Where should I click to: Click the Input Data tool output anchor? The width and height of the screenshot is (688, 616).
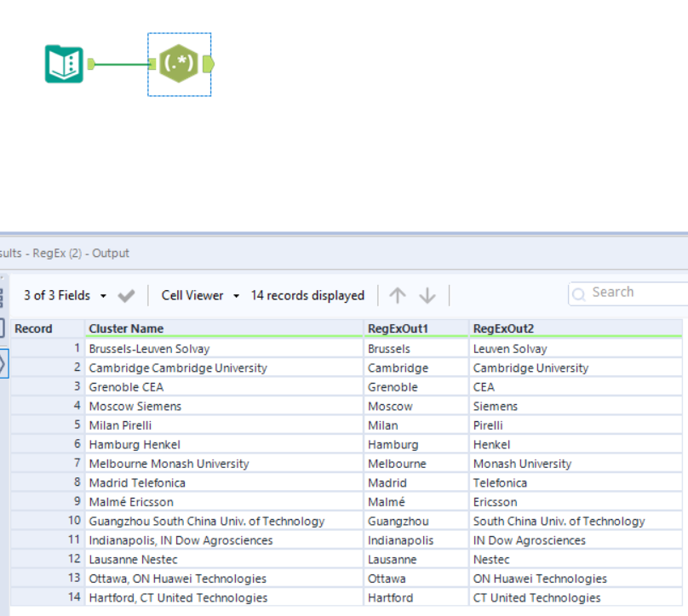coord(91,64)
